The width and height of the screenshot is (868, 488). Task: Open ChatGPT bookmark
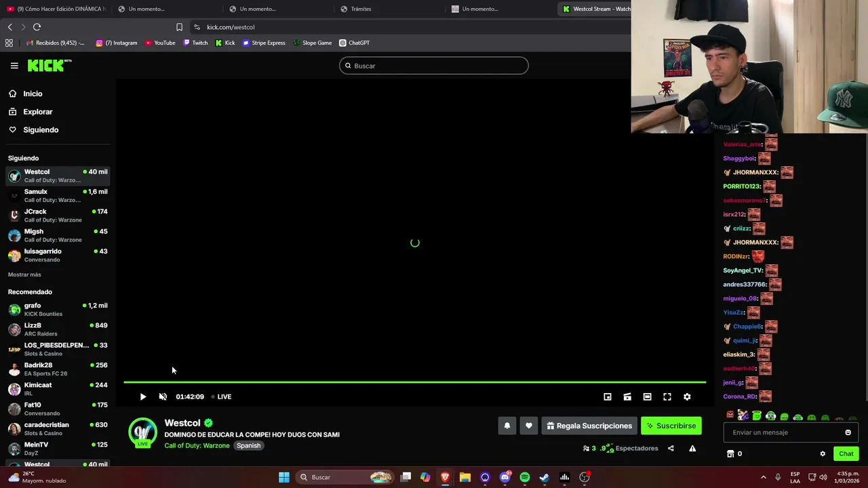point(354,43)
